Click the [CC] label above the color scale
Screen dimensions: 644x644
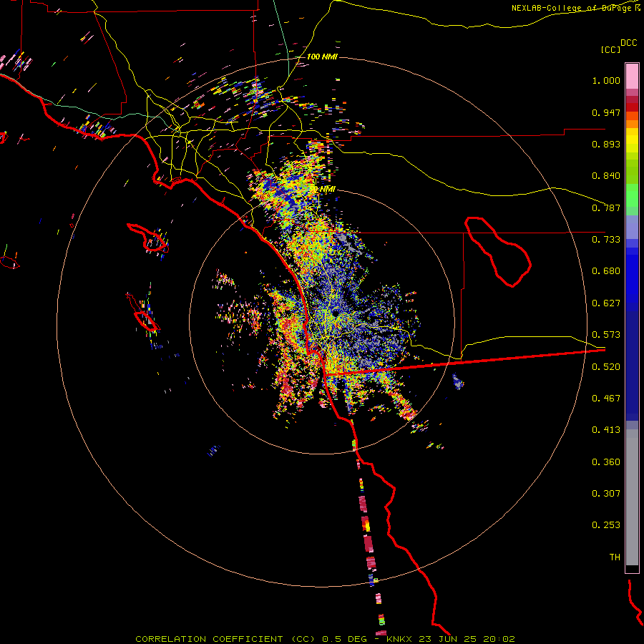[x=611, y=49]
